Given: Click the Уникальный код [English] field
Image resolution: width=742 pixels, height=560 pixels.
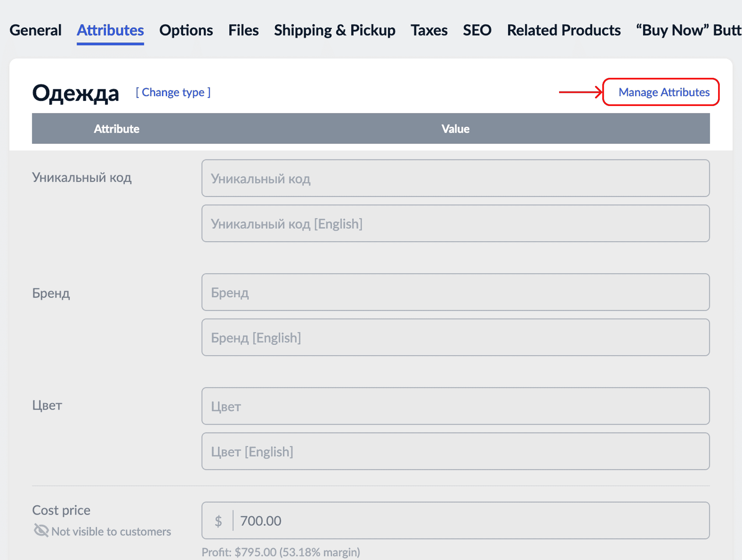Looking at the screenshot, I should click(455, 224).
